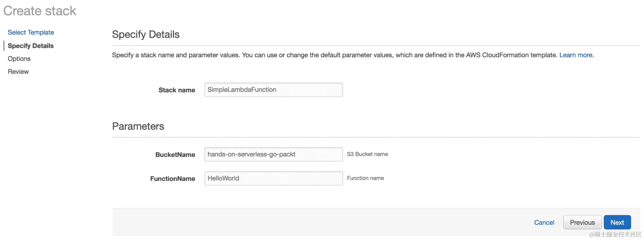644x240 pixels.
Task: Select the 'Create stack' page title
Action: pos(40,11)
